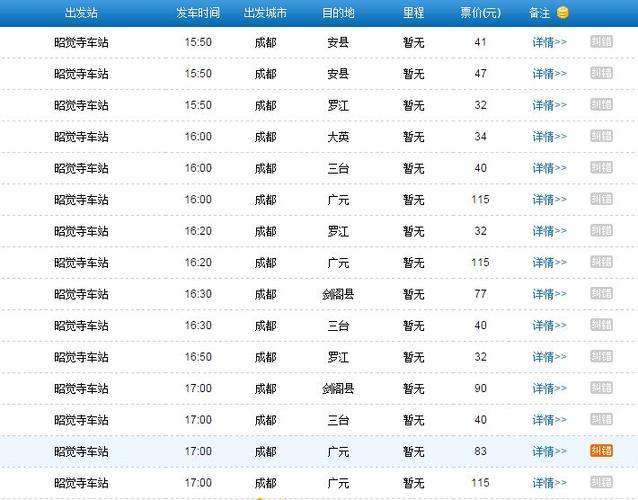Open 详情 for 15:50 罗江 bus
The height and width of the screenshot is (500, 638).
(x=549, y=105)
